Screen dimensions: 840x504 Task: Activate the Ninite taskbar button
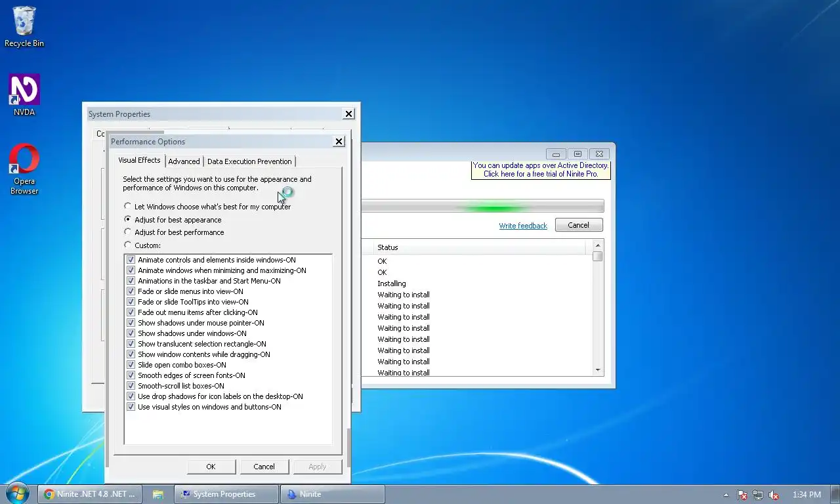pyautogui.click(x=333, y=494)
